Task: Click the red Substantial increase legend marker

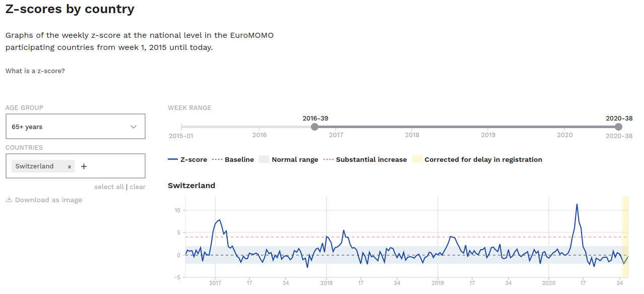Action: [328, 159]
